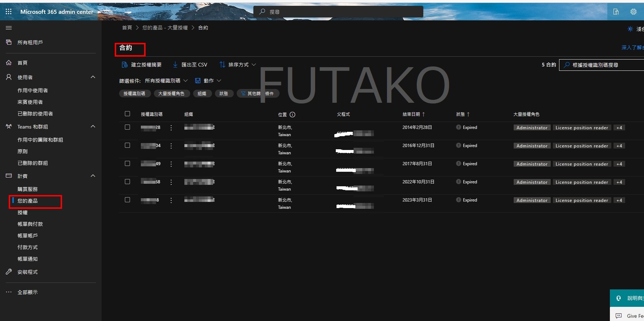Toggle the select-all contracts checkbox

tap(127, 114)
